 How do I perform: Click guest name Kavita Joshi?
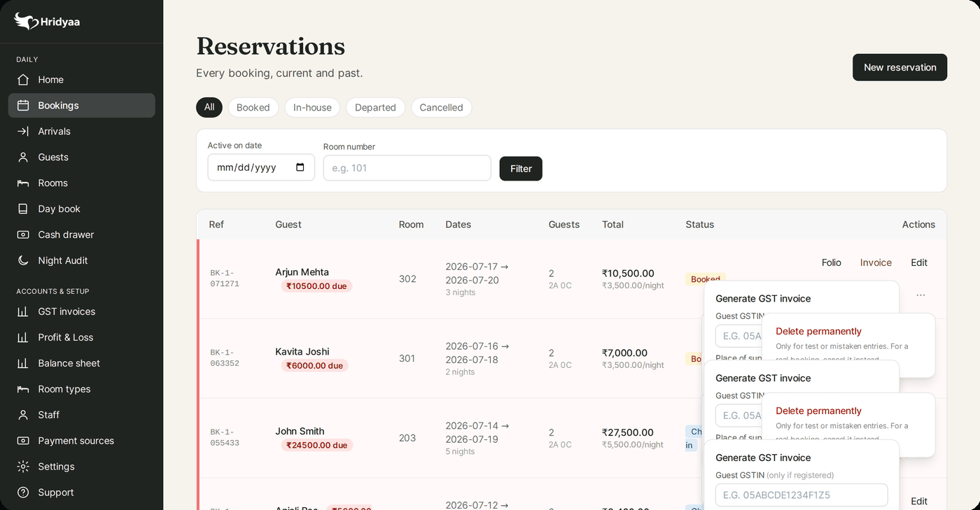pyautogui.click(x=302, y=352)
